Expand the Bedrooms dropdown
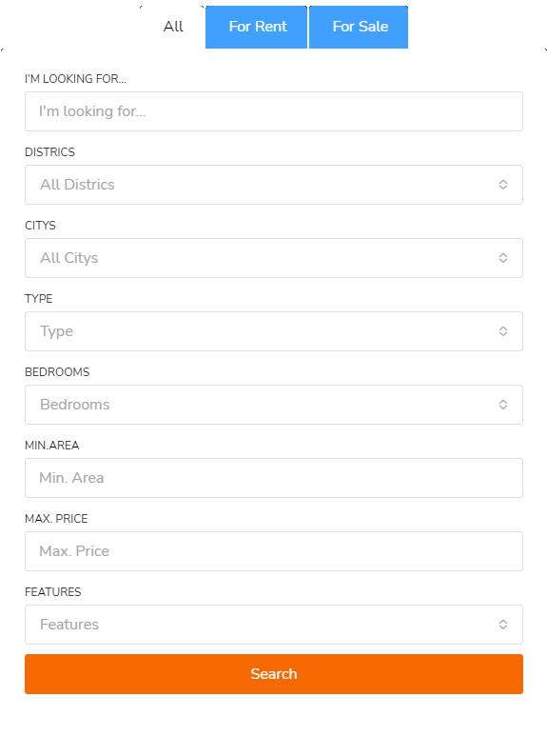 274,405
